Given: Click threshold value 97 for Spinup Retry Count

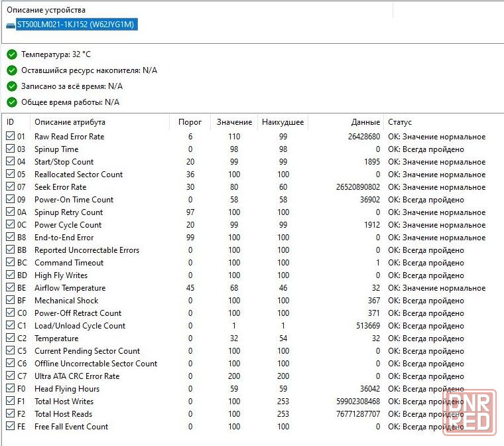Looking at the screenshot, I should coord(190,212).
